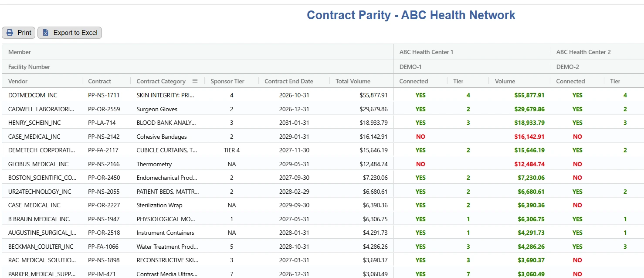Click the contract end date 2026-10-31
The height and width of the screenshot is (278, 644).
[x=294, y=95]
